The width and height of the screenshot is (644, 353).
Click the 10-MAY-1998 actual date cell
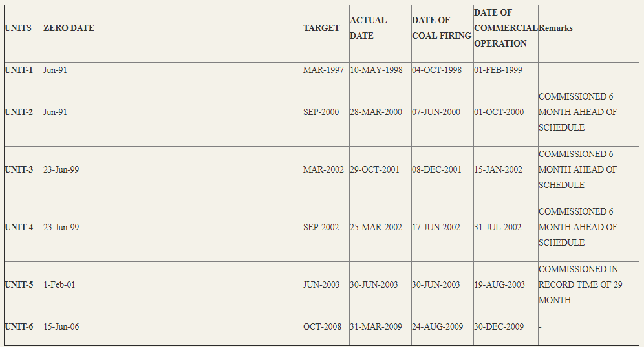tap(376, 70)
